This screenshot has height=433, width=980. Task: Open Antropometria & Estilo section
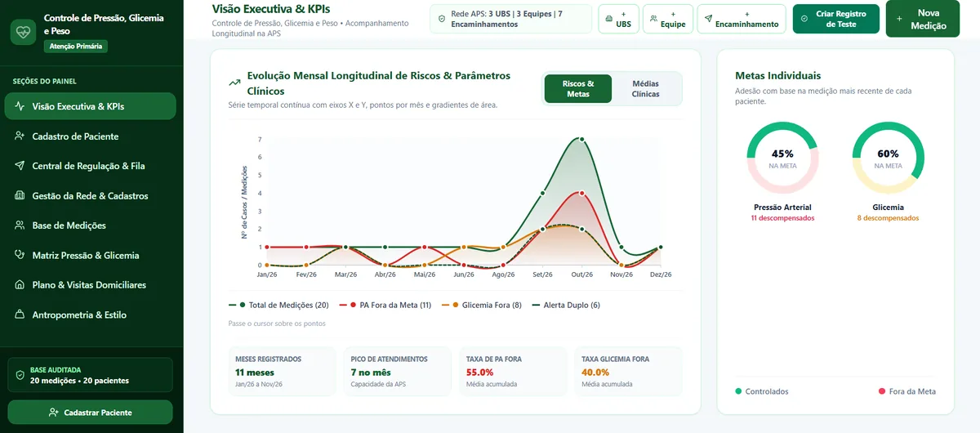pos(90,315)
